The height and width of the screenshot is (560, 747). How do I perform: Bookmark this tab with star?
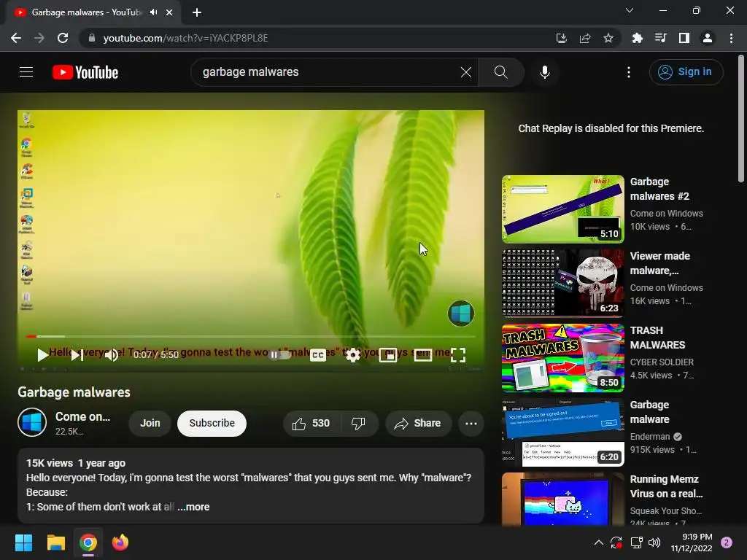[x=608, y=38]
